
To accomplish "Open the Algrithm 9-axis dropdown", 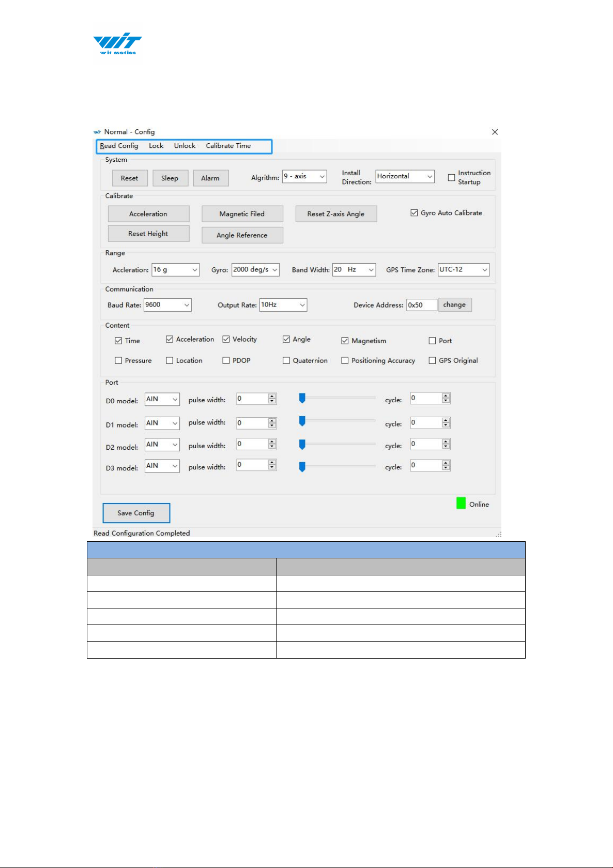I will point(304,176).
